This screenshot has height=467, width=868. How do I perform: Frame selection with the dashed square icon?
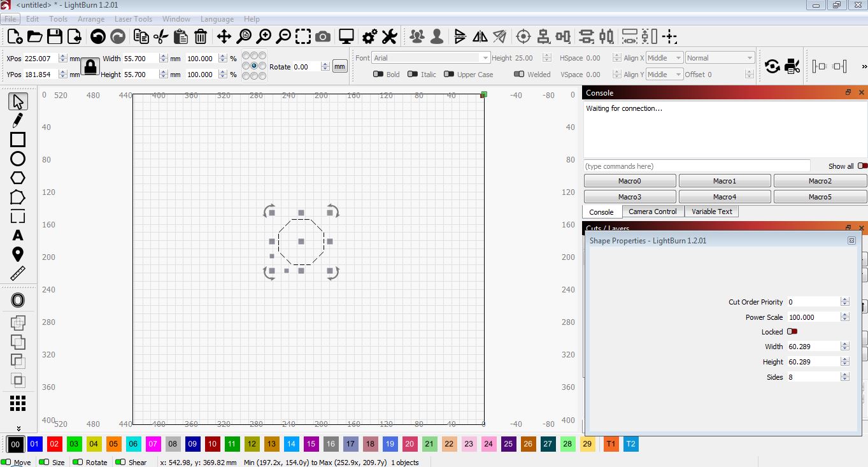click(303, 36)
